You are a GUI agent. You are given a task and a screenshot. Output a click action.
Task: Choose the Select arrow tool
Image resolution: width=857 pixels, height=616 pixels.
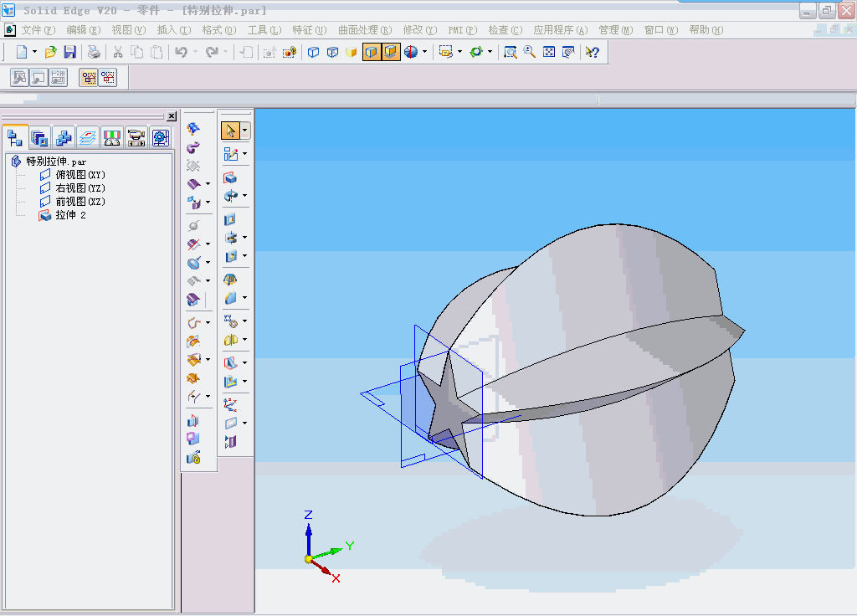point(230,131)
